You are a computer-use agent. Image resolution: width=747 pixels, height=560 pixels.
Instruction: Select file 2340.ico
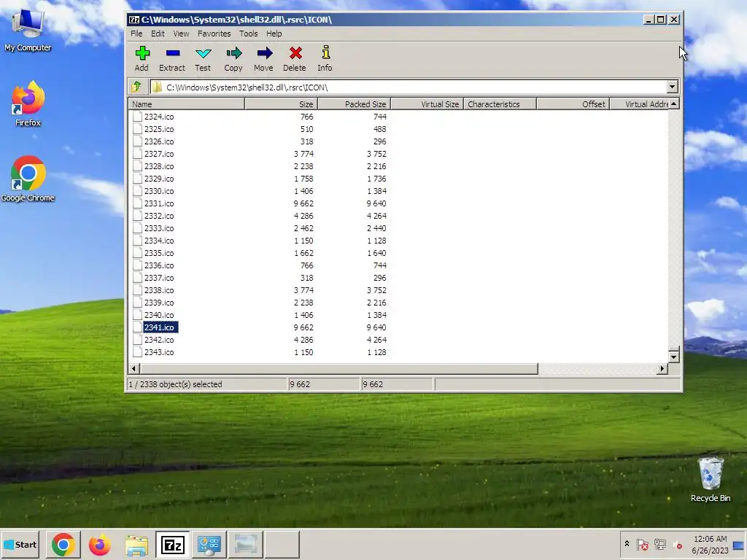(x=159, y=315)
